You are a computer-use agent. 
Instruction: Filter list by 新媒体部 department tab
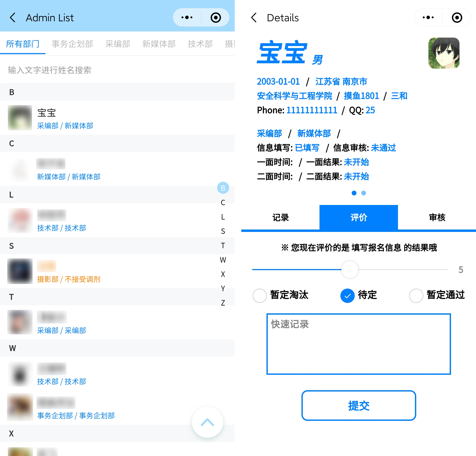[159, 44]
